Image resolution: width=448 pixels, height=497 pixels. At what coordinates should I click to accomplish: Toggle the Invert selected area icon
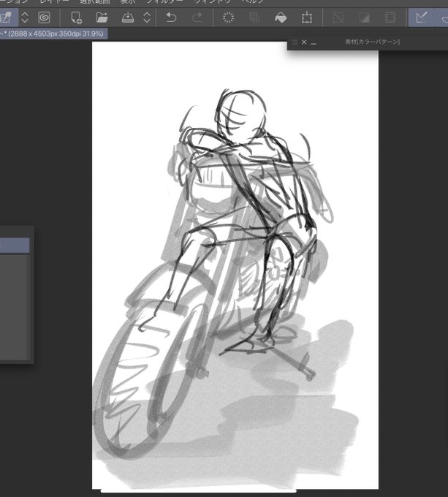364,18
